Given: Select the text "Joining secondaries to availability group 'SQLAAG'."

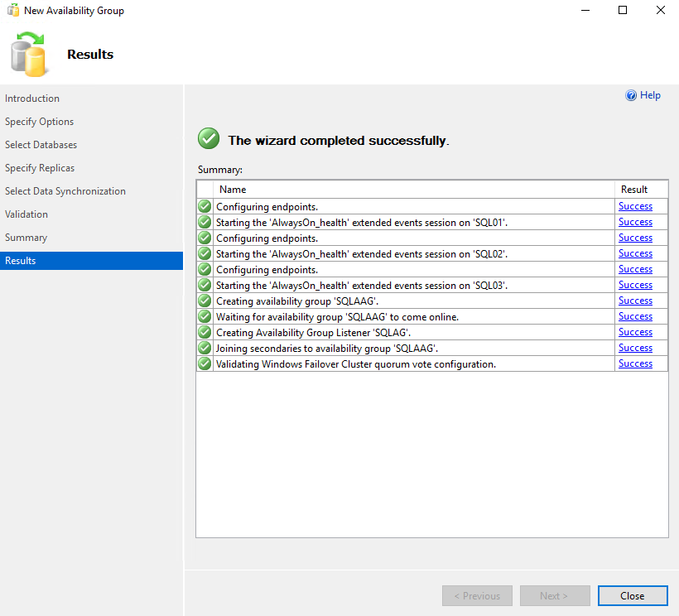Looking at the screenshot, I should [327, 349].
